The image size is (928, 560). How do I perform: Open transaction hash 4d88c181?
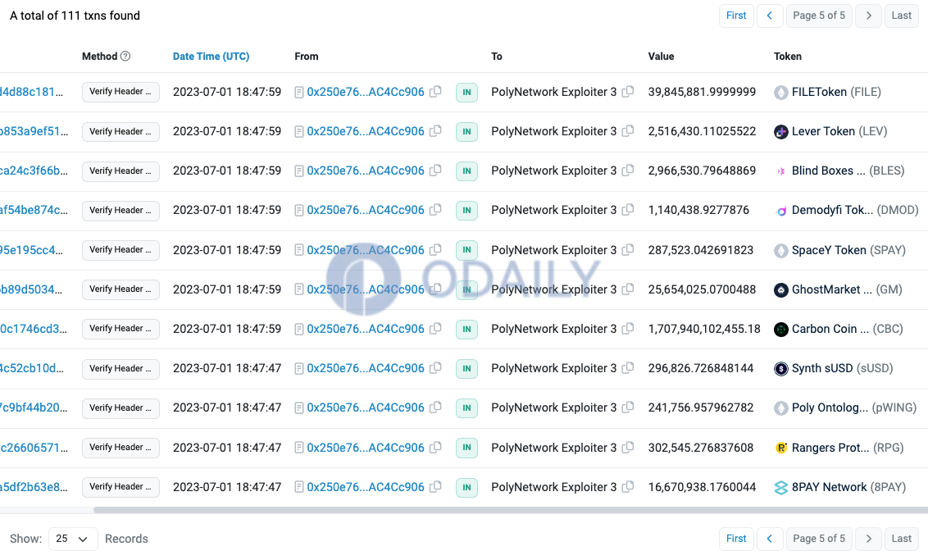[x=31, y=92]
